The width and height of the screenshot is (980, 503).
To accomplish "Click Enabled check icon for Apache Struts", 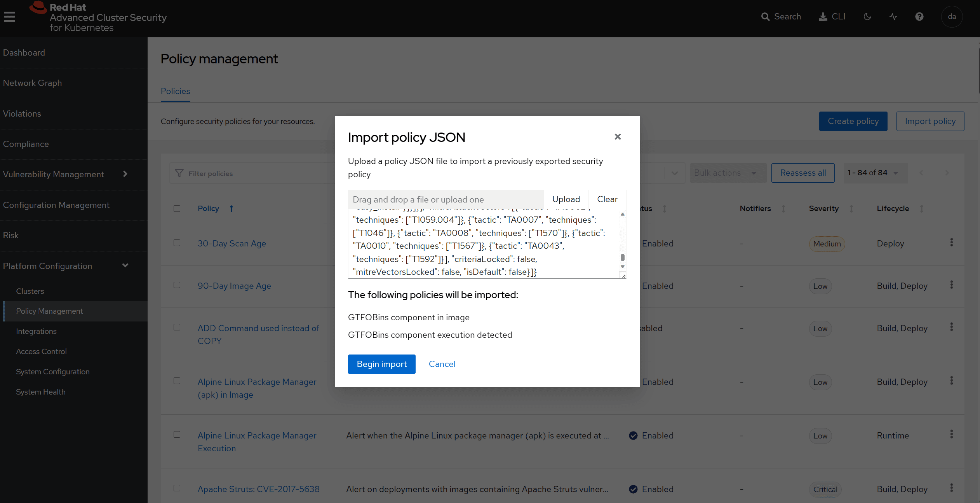I will tap(633, 489).
